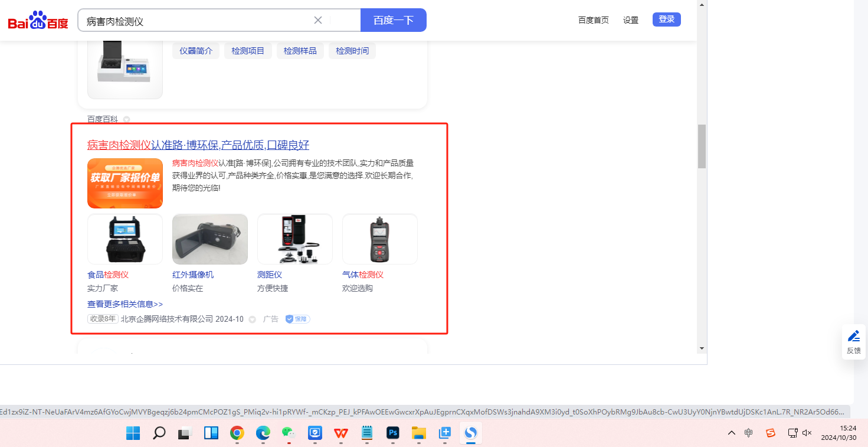Click the 百度一下 search button
Screen dimensions: 868x447
click(394, 20)
